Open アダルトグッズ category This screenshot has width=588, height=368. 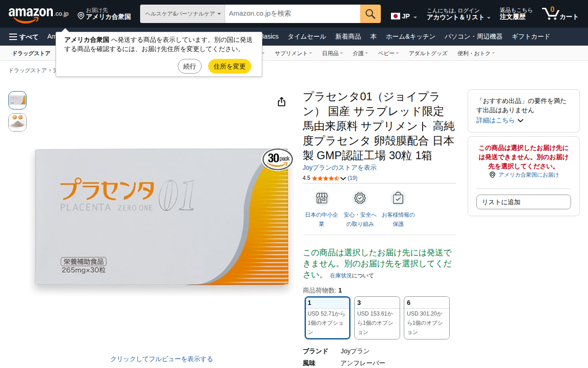click(428, 53)
